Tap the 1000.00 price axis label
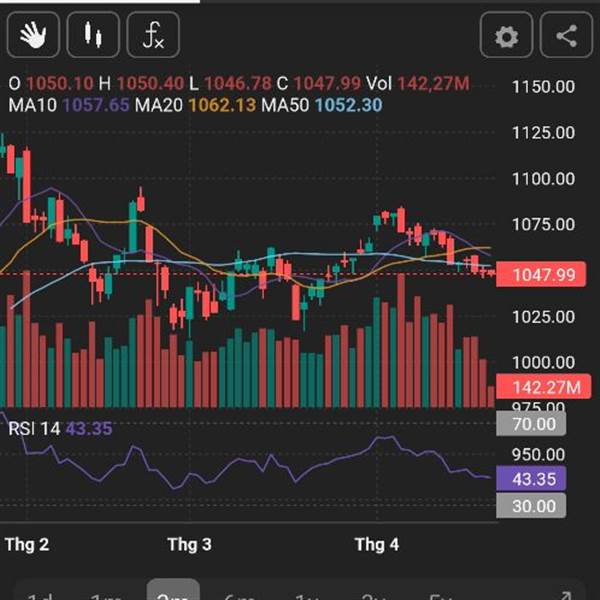This screenshot has height=600, width=600. tap(543, 362)
